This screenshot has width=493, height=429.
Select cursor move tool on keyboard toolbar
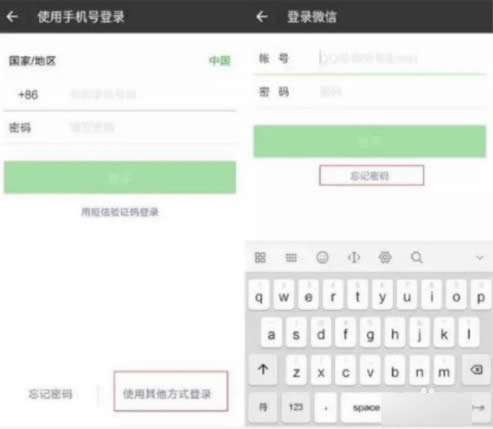point(354,258)
